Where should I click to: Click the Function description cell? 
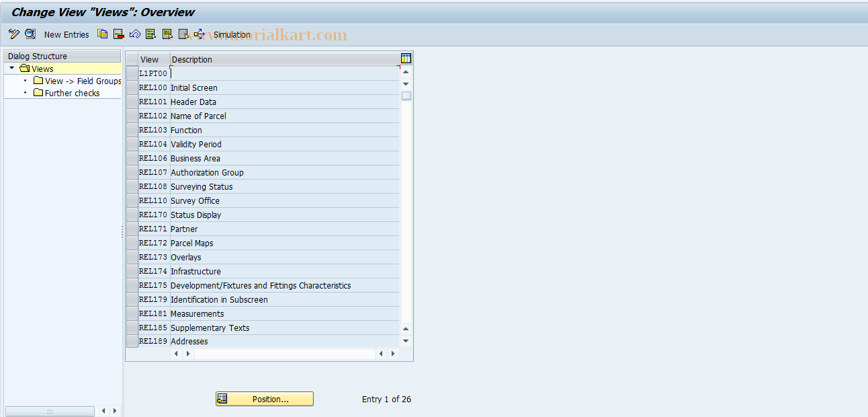284,130
